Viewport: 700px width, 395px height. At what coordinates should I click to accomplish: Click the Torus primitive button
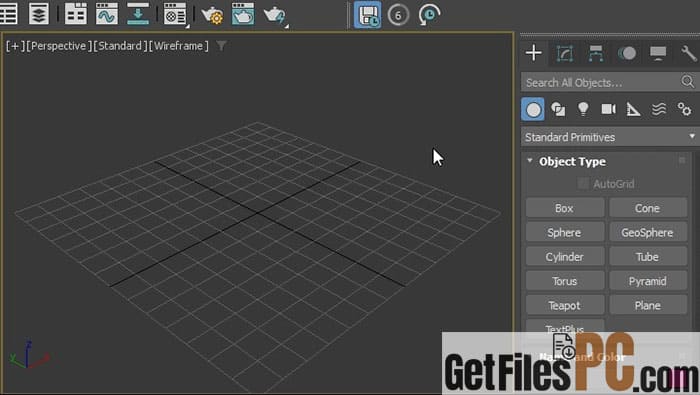(565, 281)
